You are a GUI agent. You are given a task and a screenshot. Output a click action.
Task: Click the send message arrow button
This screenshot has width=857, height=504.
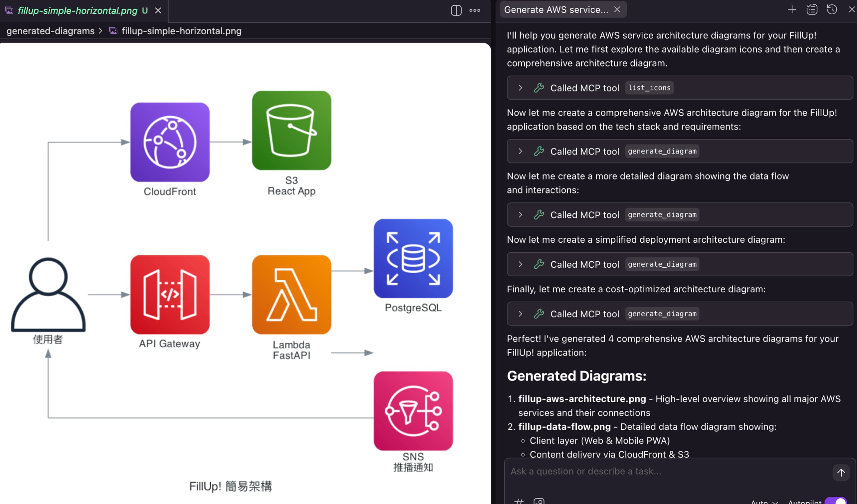pyautogui.click(x=841, y=472)
